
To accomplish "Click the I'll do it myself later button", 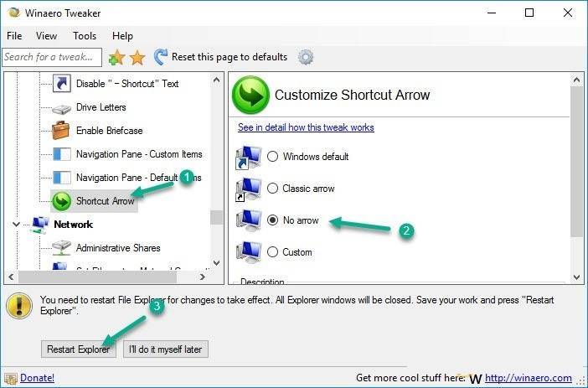I will [x=165, y=349].
